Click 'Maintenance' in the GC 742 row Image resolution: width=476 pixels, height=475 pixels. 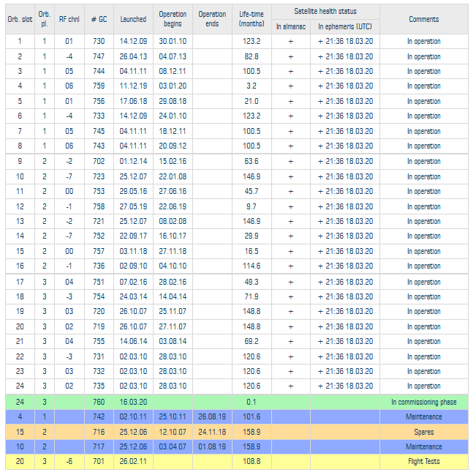(424, 416)
